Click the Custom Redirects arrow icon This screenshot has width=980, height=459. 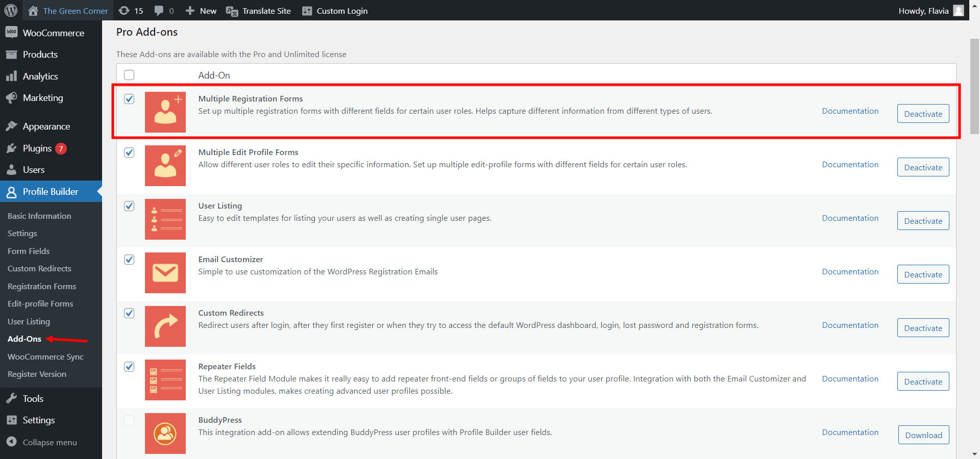(x=165, y=326)
